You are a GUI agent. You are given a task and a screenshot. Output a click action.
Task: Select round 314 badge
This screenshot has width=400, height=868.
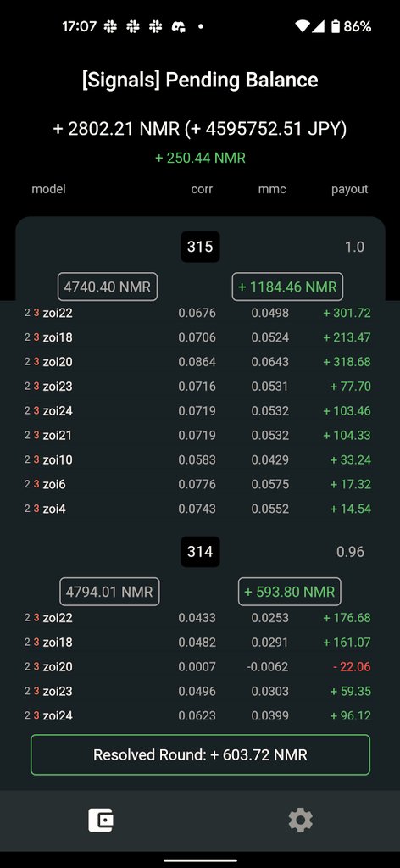[x=200, y=551]
